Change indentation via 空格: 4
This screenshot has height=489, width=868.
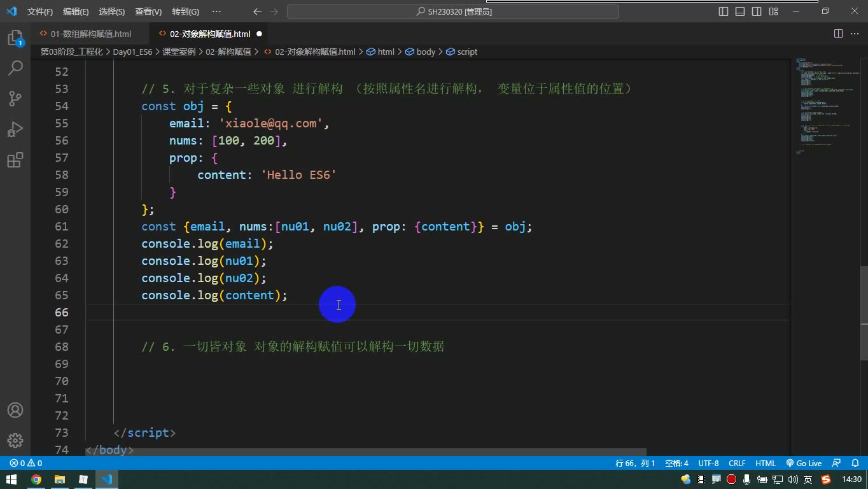coord(676,463)
